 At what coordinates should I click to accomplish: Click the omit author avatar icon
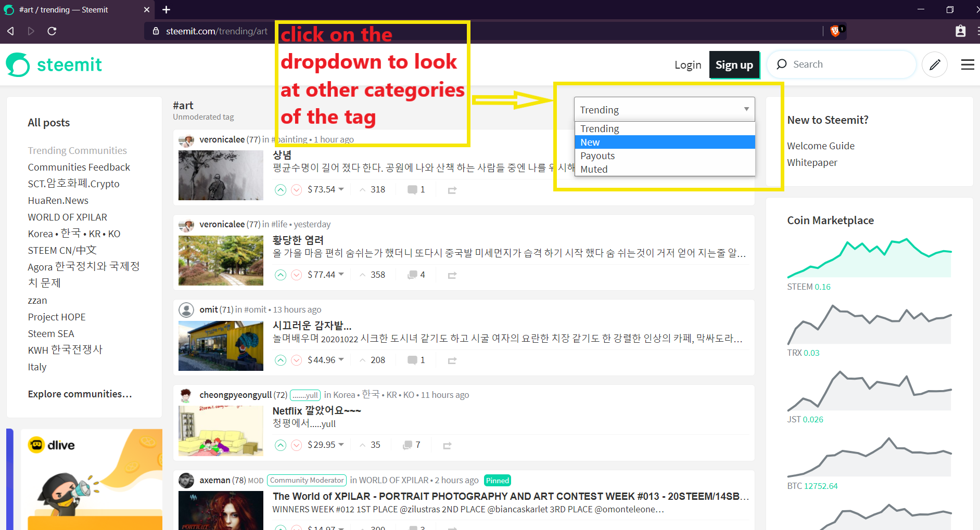point(186,310)
